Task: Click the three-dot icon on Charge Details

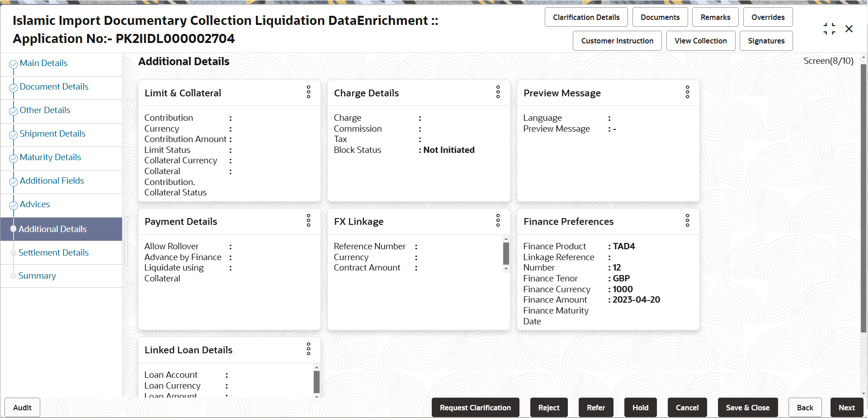Action: 498,92
